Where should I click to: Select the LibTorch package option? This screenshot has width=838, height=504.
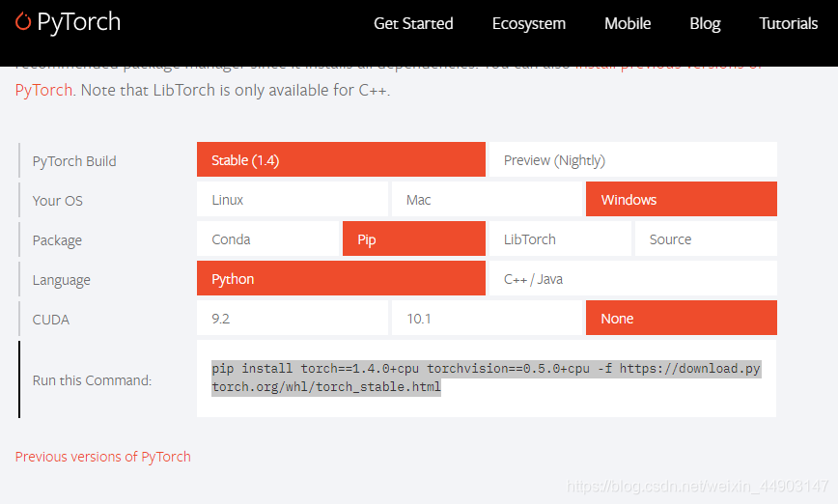[x=560, y=238]
